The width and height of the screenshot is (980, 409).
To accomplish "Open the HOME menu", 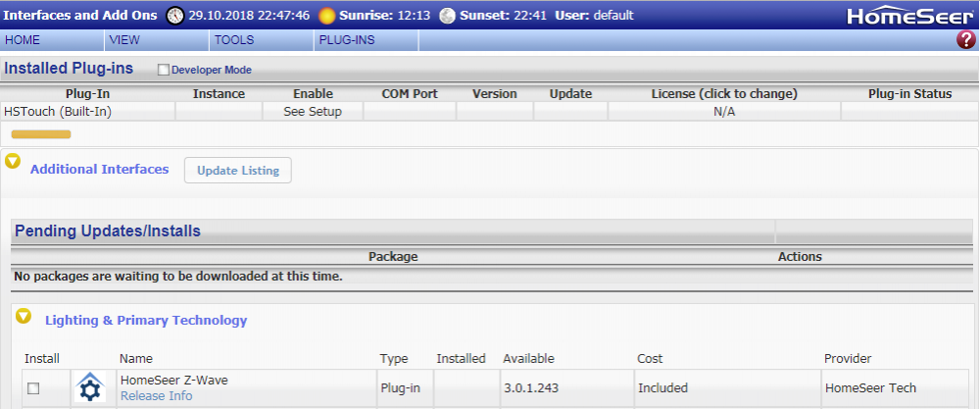I will pos(23,40).
